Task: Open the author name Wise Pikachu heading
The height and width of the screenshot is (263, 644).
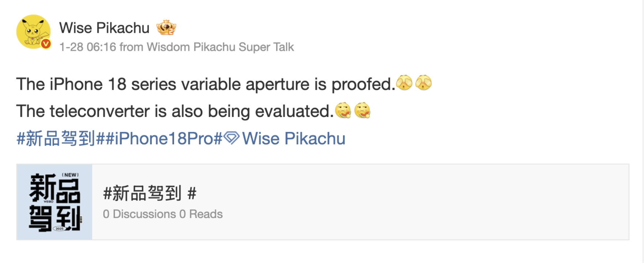Action: [x=104, y=28]
